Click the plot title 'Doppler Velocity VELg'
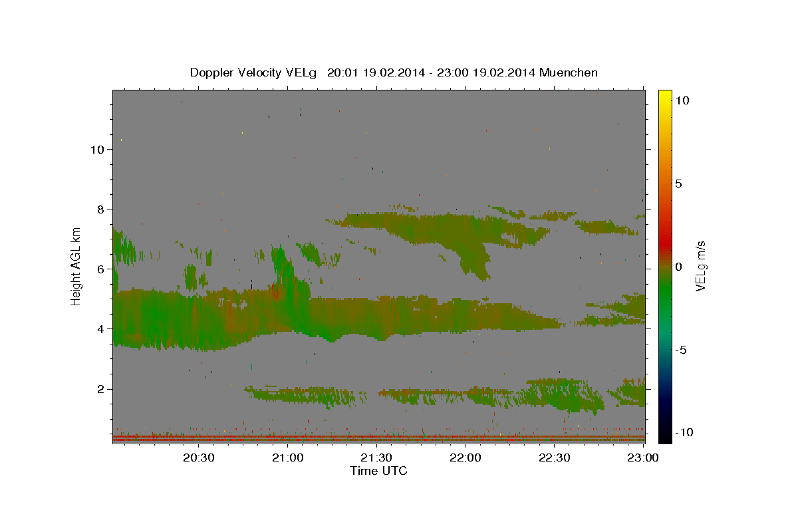Screen dimensions: 798x532 pos(254,72)
